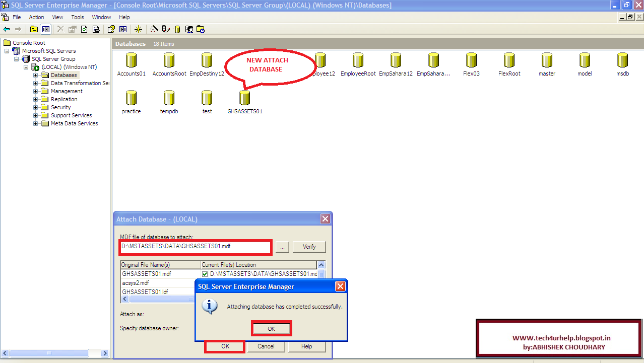The height and width of the screenshot is (363, 644).
Task: Confirm success message with OK button
Action: [x=272, y=328]
